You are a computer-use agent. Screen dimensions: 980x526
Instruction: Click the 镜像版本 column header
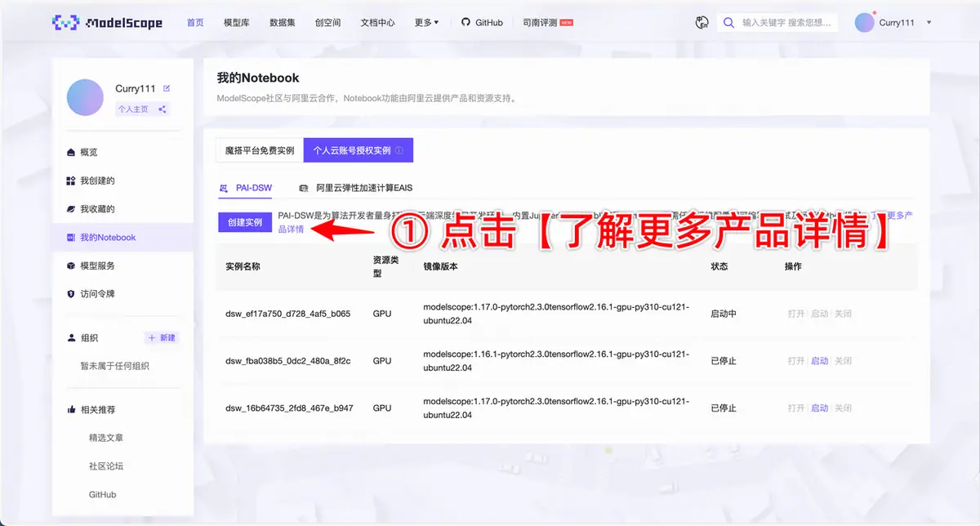tap(442, 267)
